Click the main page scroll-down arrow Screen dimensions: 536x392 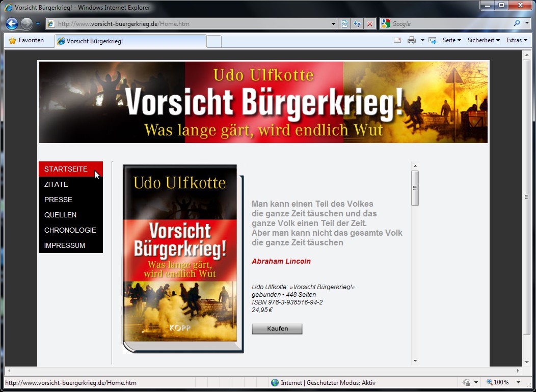click(526, 362)
